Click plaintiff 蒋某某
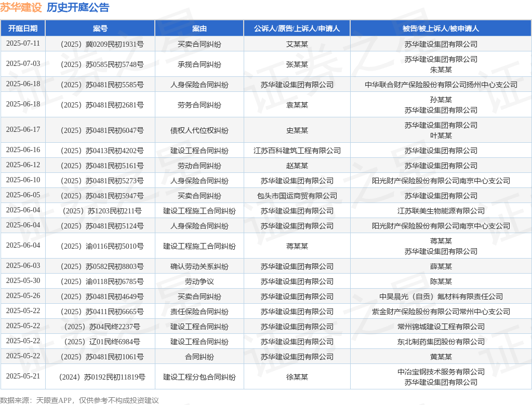The image size is (532, 405). 297,246
